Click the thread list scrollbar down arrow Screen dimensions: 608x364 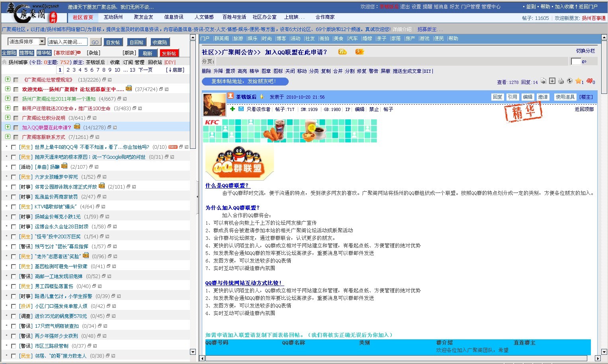193,352
